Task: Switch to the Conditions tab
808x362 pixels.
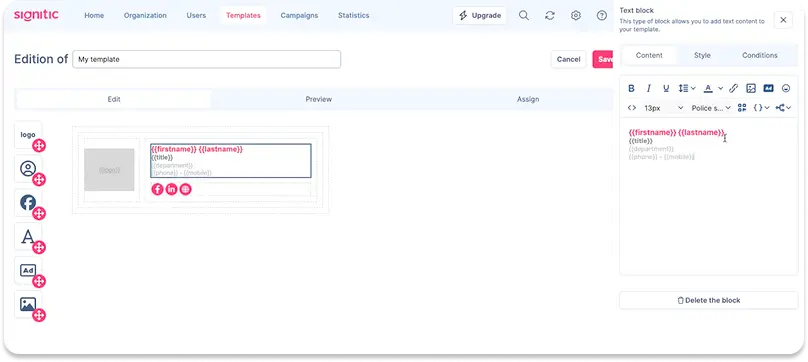Action: pos(760,55)
